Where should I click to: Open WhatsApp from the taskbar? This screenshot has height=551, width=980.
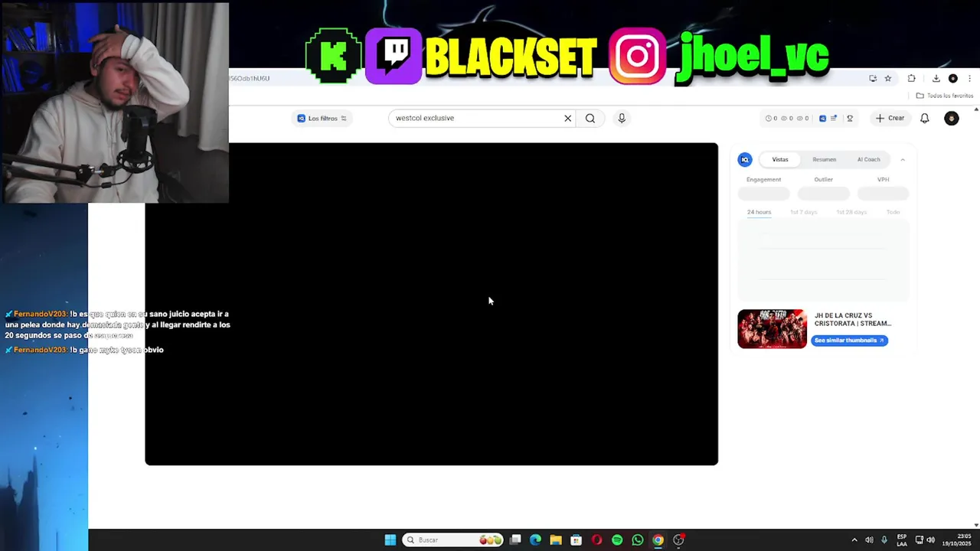pyautogui.click(x=638, y=540)
